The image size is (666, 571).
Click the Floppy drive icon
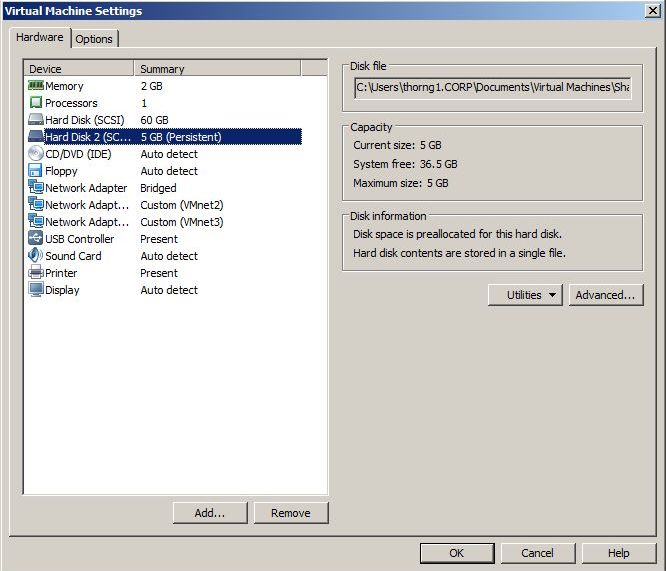[36, 171]
